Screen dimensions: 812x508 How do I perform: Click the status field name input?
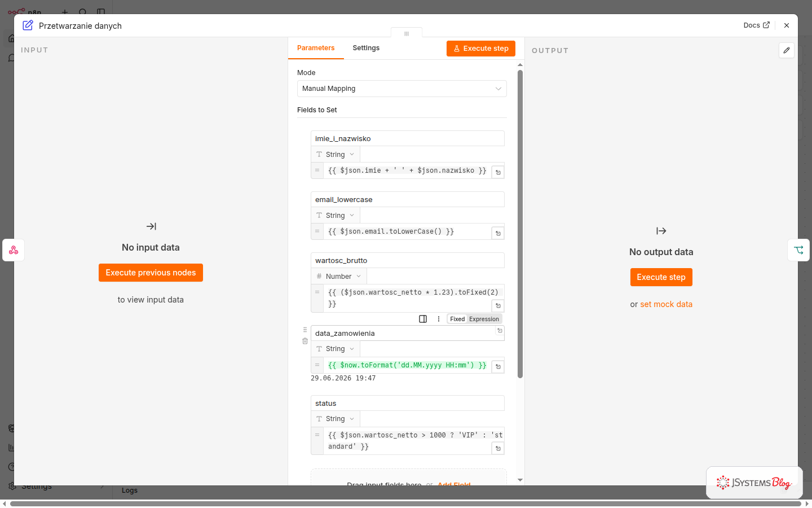tap(407, 403)
